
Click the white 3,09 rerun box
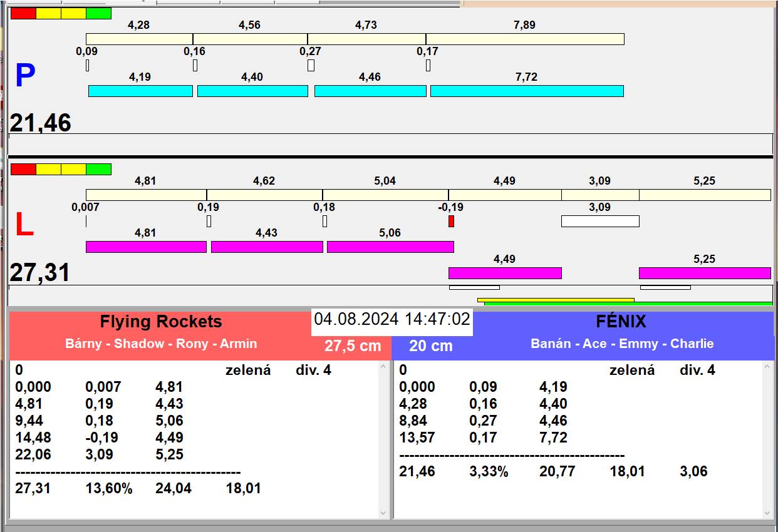click(599, 221)
